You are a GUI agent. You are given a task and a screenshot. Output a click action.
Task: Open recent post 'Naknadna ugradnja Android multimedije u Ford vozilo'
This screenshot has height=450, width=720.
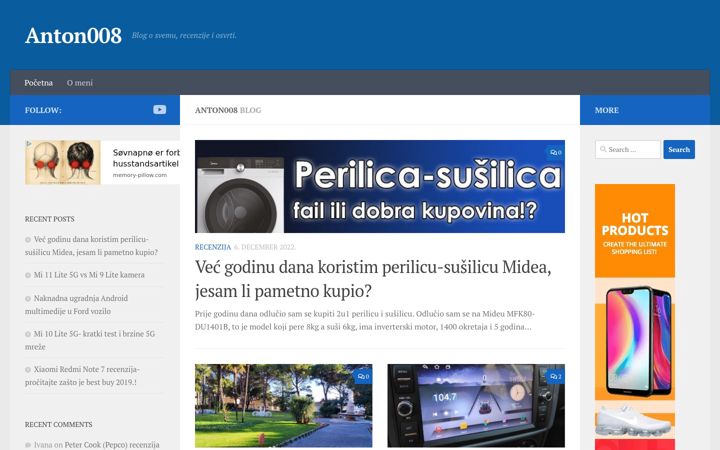[x=76, y=304]
